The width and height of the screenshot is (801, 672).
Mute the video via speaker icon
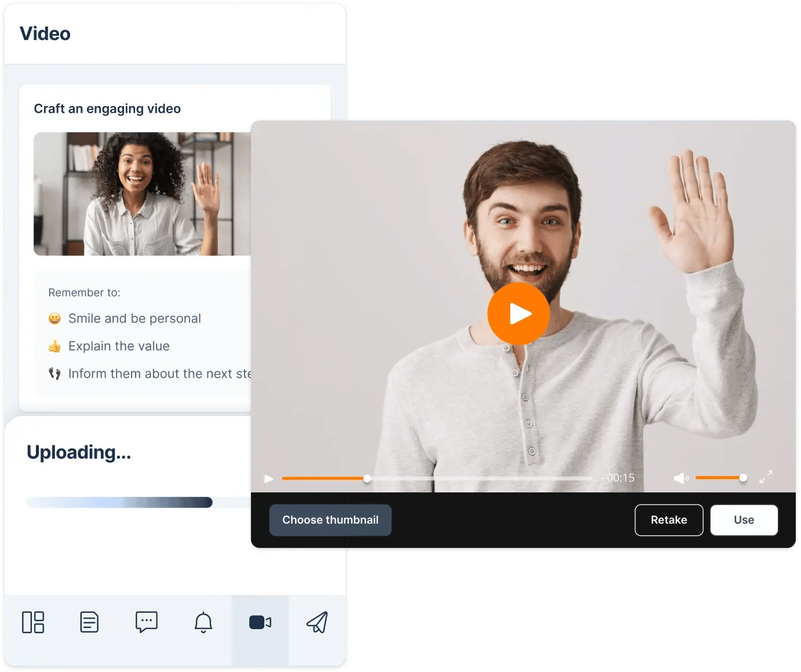[681, 478]
